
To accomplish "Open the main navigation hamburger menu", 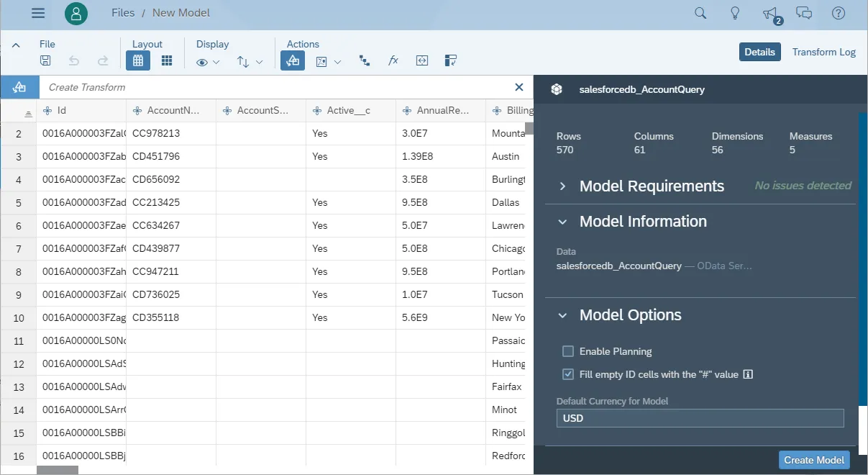I will [x=38, y=12].
